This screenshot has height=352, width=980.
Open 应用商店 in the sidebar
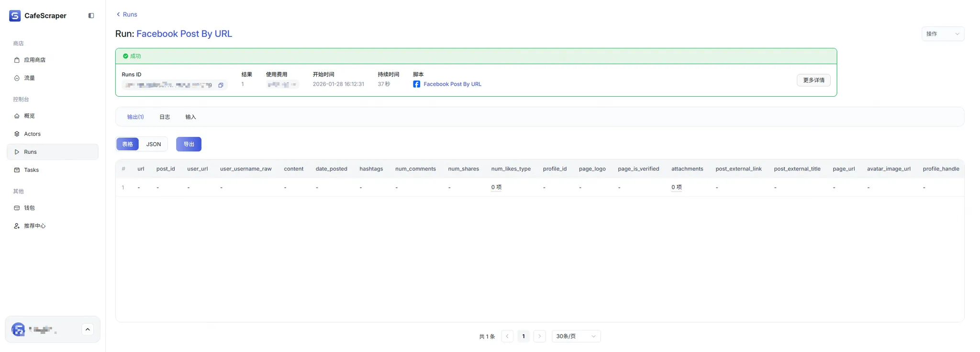pyautogui.click(x=53, y=60)
